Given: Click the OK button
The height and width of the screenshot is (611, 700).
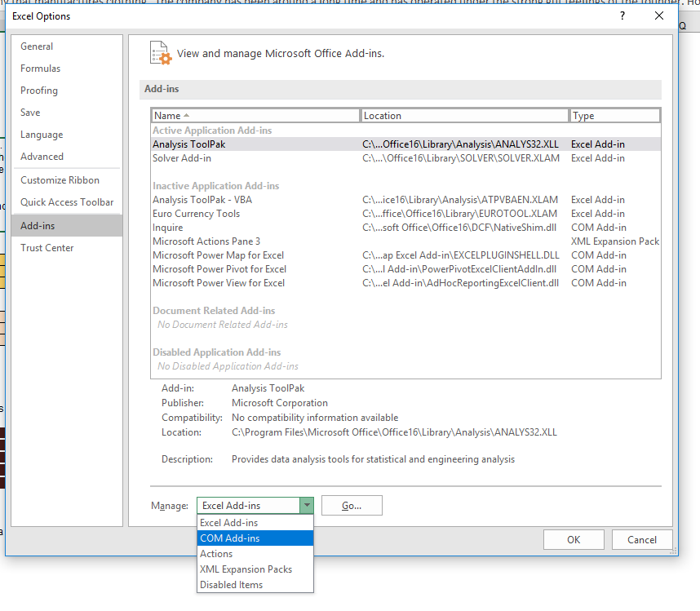Looking at the screenshot, I should [574, 539].
